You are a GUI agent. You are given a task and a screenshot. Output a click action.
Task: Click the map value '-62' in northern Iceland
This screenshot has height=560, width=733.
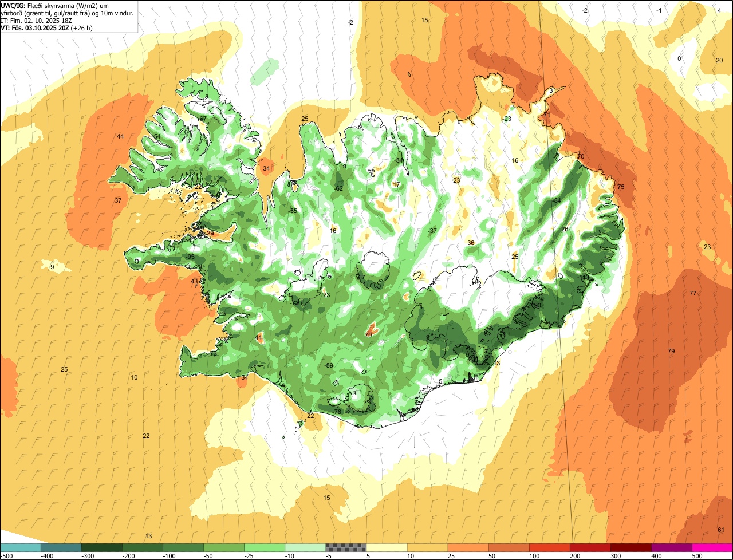[x=338, y=188]
